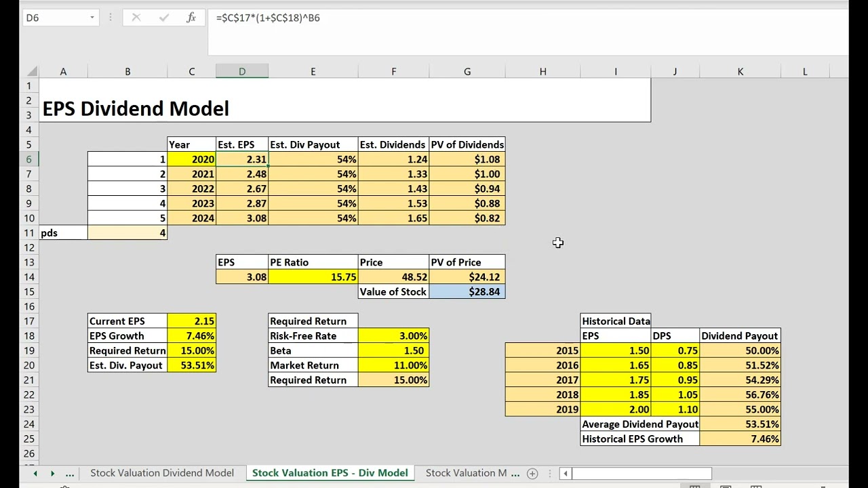Click the Historical Data heading cell
Screen dimensions: 868x488
[616, 321]
